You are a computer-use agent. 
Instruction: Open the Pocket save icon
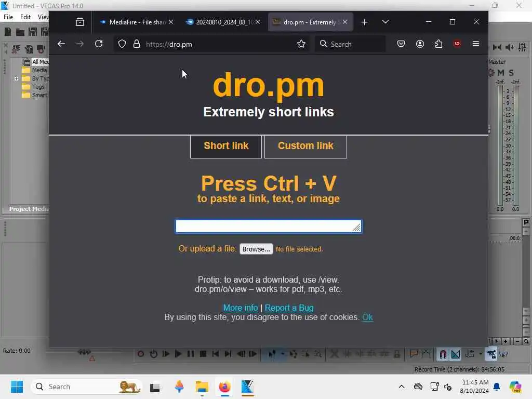point(401,44)
